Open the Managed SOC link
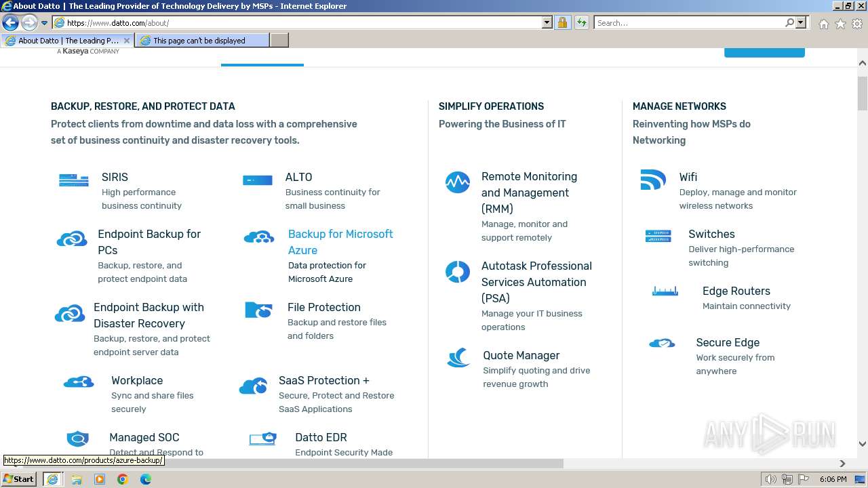The height and width of the screenshot is (488, 868). point(144,437)
